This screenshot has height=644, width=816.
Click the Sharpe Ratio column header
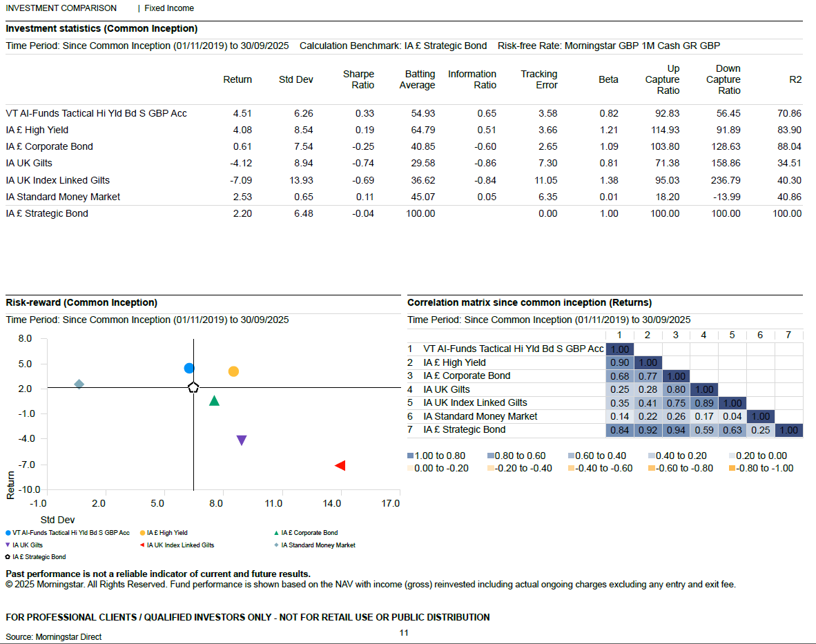(x=358, y=79)
